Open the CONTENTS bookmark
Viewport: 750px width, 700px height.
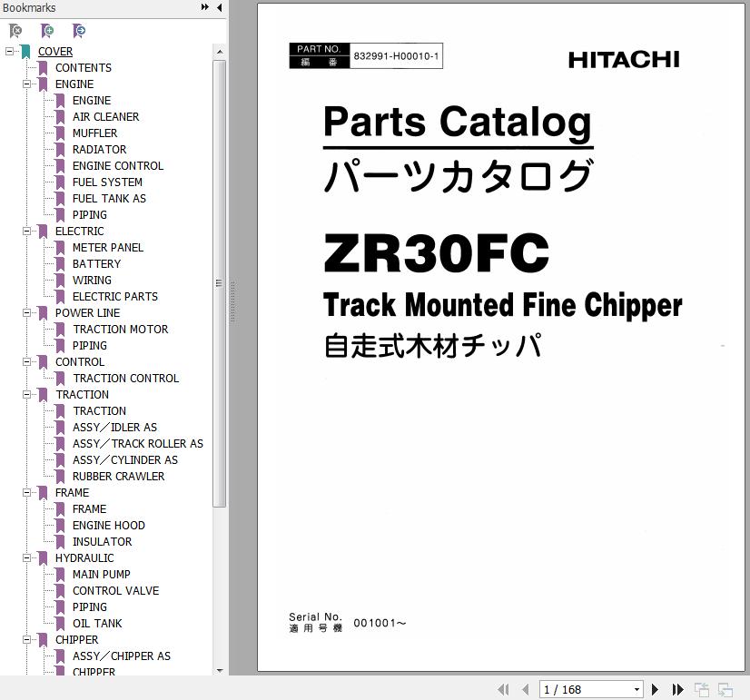point(84,68)
